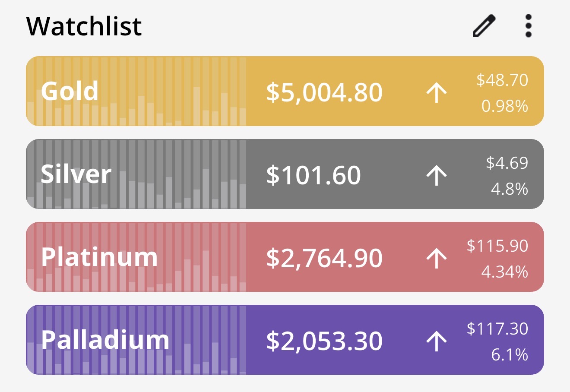Select the Platinum label
570x392 pixels.
point(99,257)
